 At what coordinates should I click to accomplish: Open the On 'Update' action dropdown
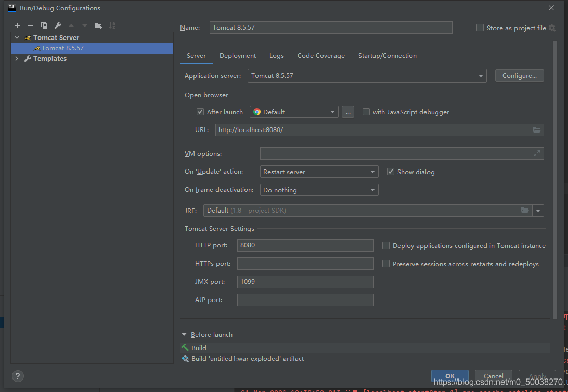[x=319, y=172]
